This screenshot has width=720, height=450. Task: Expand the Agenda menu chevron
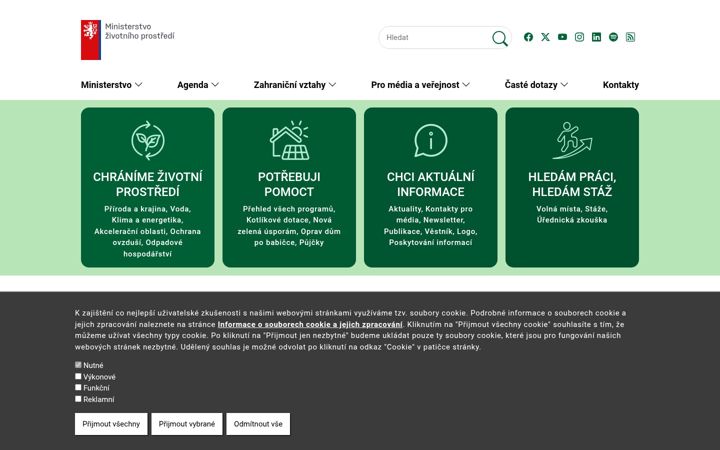[x=215, y=84]
